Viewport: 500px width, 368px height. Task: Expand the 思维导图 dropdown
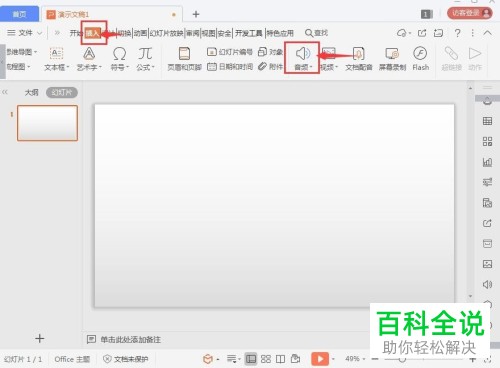coord(35,52)
